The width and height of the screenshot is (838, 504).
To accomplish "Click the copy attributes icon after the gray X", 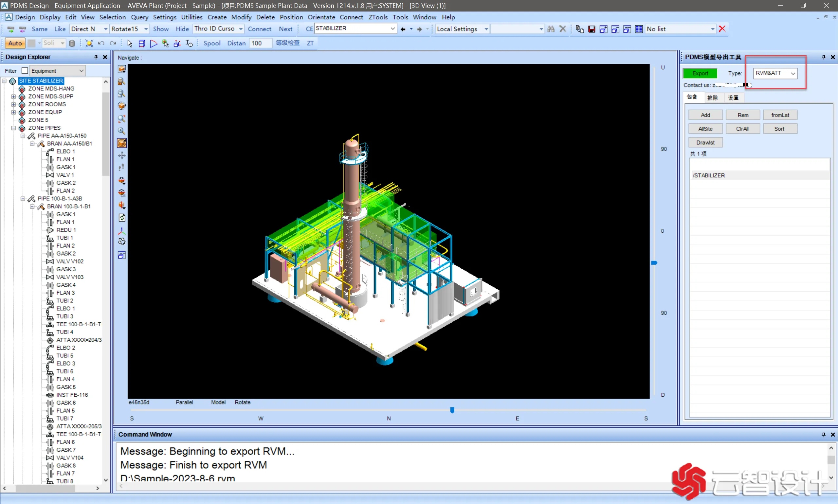I will [x=579, y=29].
